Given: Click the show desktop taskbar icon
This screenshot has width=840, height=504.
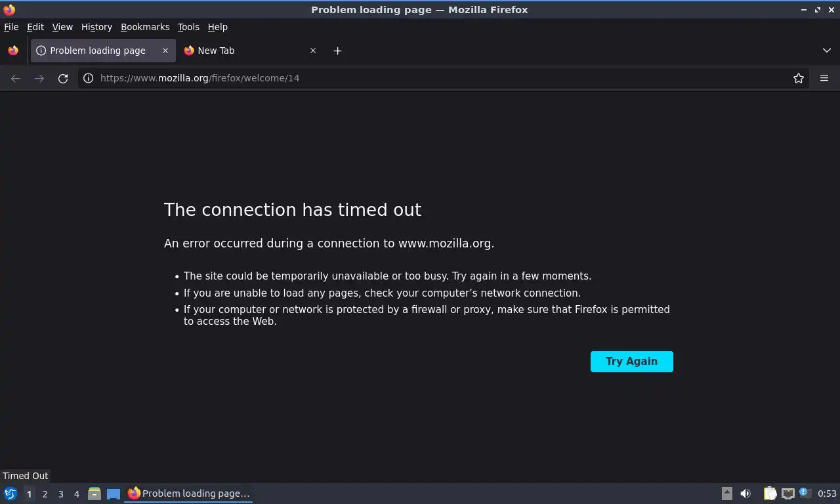Looking at the screenshot, I should pyautogui.click(x=114, y=493).
